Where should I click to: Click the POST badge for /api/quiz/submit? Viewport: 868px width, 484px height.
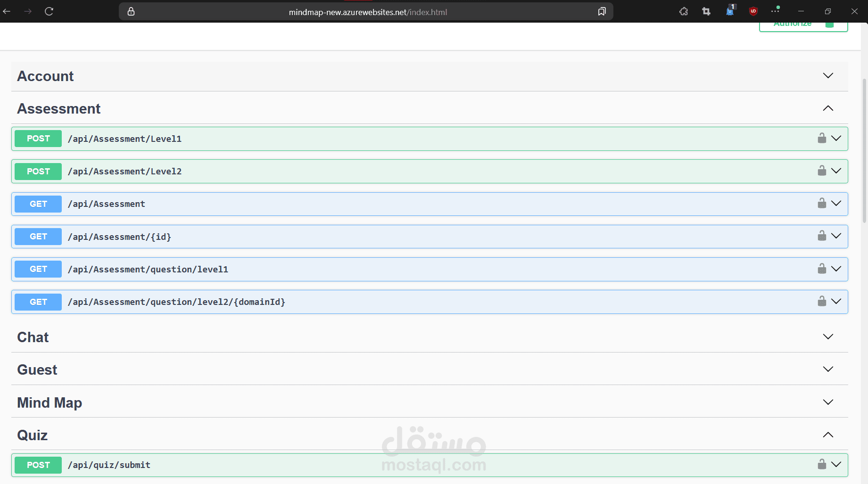pos(38,465)
